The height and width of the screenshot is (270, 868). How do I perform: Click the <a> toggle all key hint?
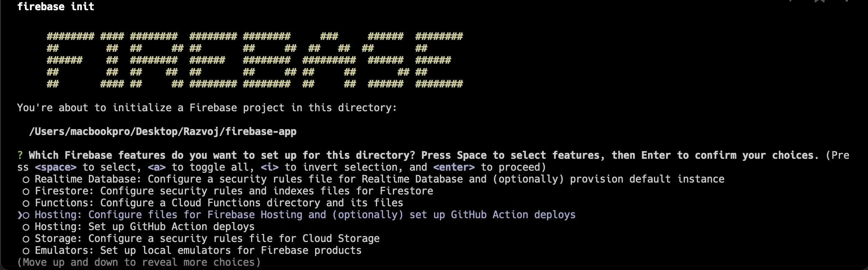click(x=157, y=167)
